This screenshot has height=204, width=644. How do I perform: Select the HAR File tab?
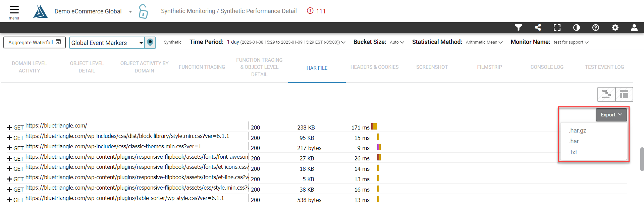[x=317, y=68]
